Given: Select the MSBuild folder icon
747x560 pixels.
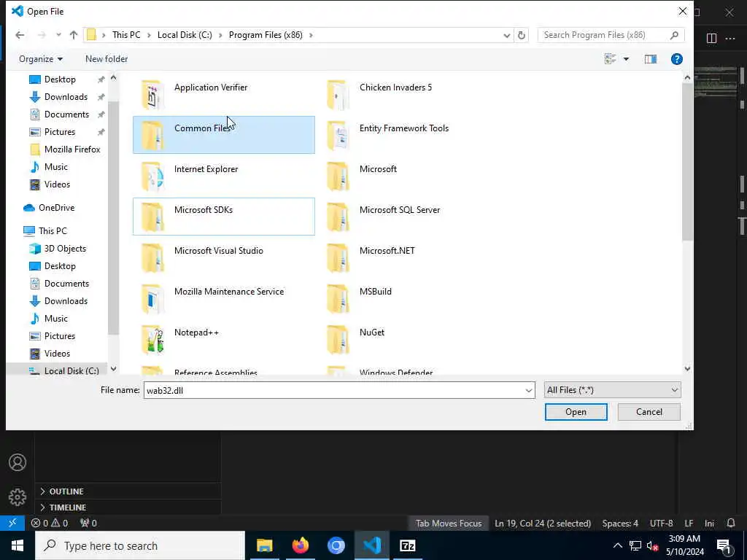Looking at the screenshot, I should click(x=338, y=298).
